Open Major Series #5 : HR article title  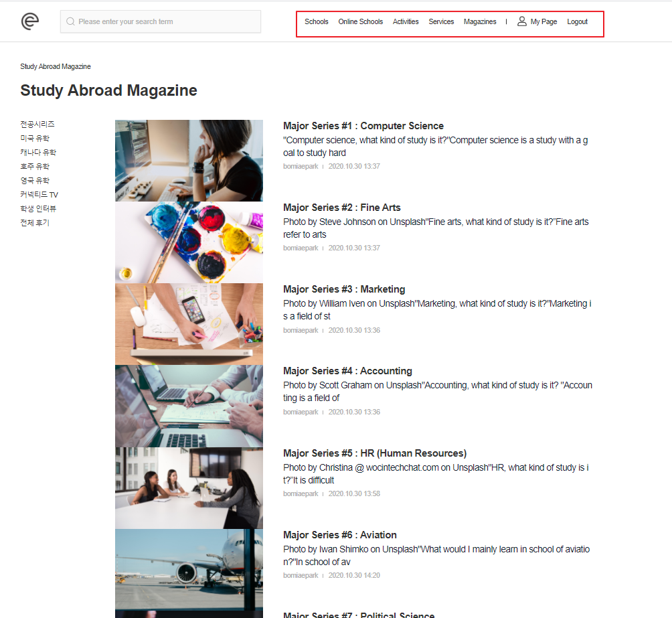coord(374,453)
